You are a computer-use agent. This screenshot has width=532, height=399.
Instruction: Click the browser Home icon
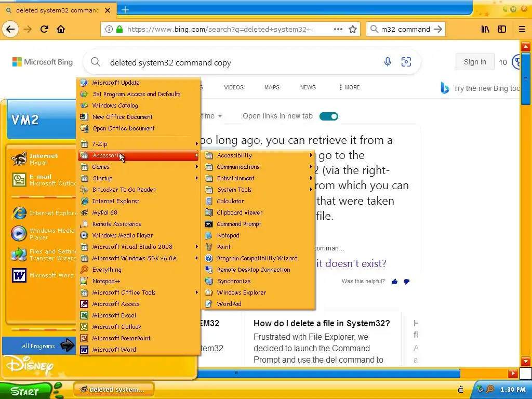[61, 30]
